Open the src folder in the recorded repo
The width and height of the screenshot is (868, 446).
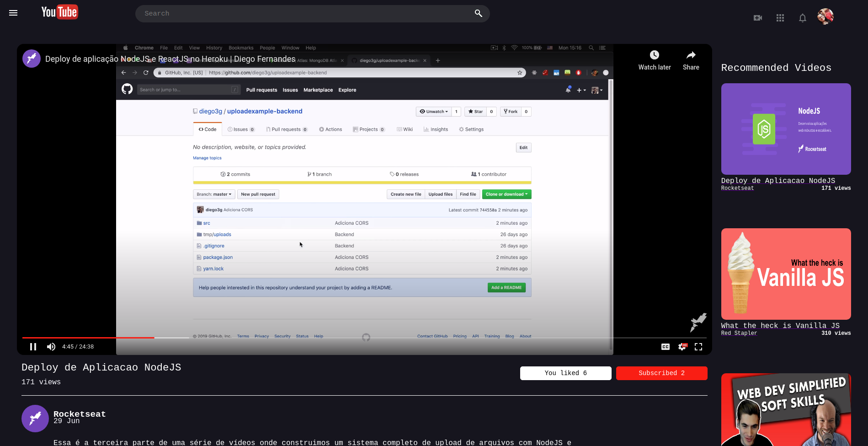[x=207, y=223]
